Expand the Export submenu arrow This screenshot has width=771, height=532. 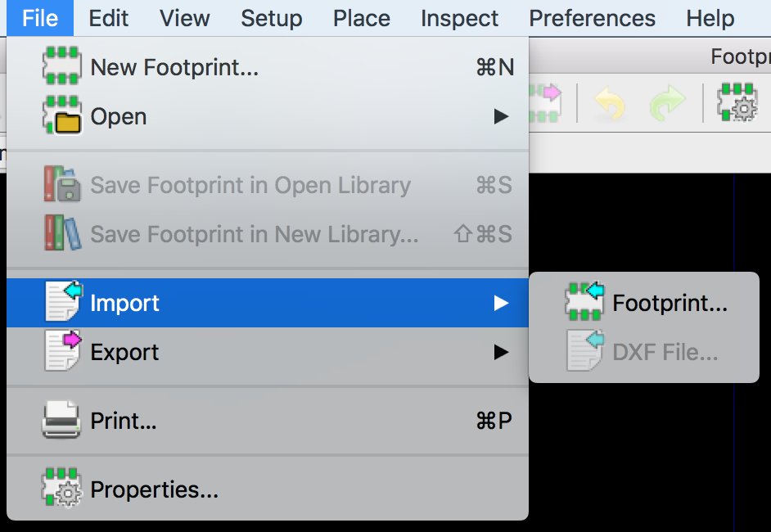[x=501, y=353]
